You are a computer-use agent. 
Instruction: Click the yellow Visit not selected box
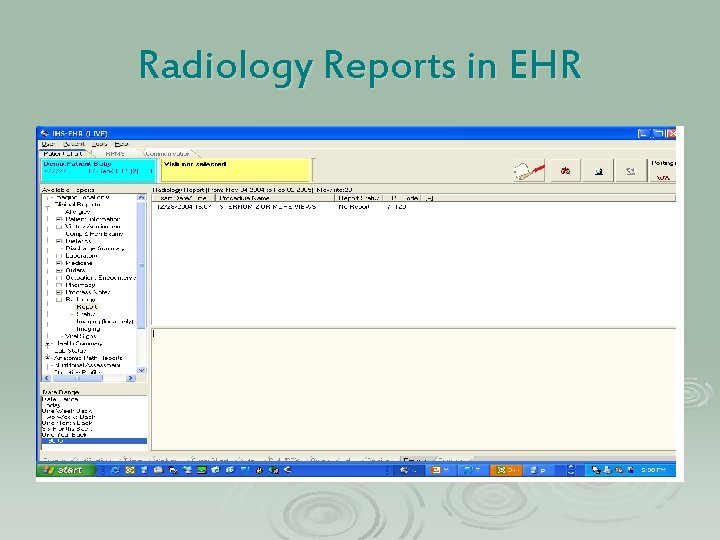[x=236, y=170]
